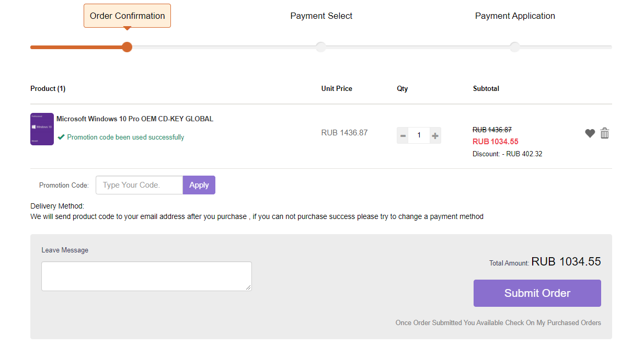This screenshot has height=346, width=644.
Task: Click the Total Amount value
Action: click(x=566, y=262)
